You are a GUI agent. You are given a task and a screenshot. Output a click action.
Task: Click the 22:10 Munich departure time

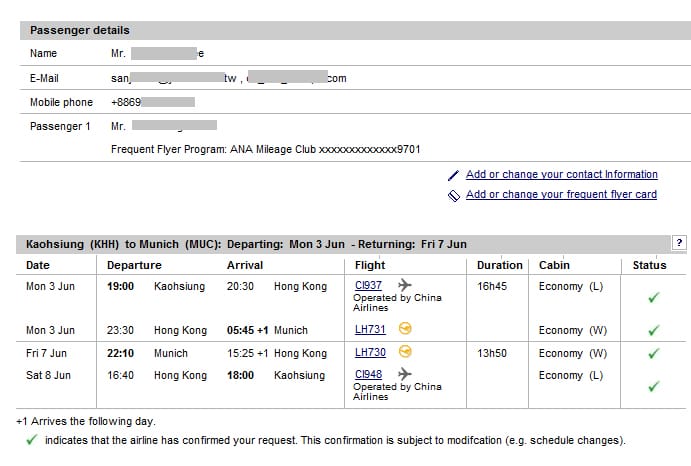coord(120,354)
